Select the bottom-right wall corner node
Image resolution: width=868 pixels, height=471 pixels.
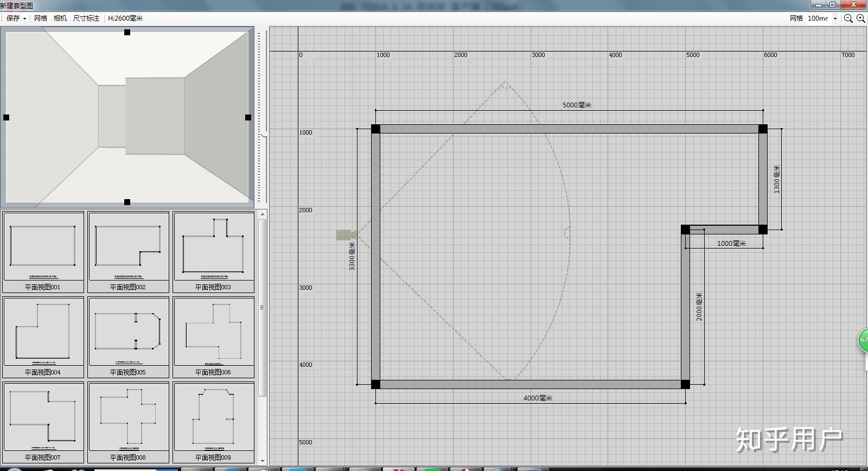click(685, 384)
